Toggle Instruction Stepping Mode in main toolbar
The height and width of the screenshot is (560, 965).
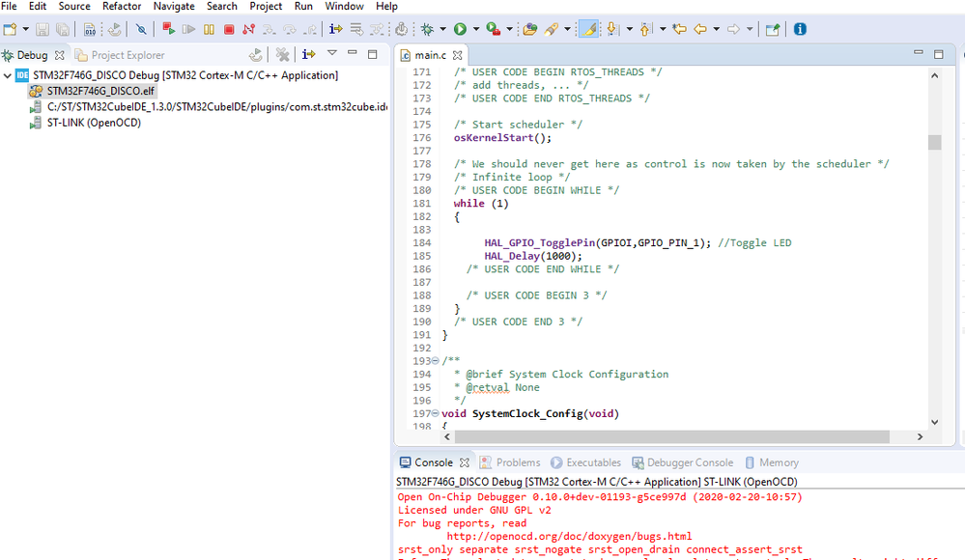(x=335, y=29)
